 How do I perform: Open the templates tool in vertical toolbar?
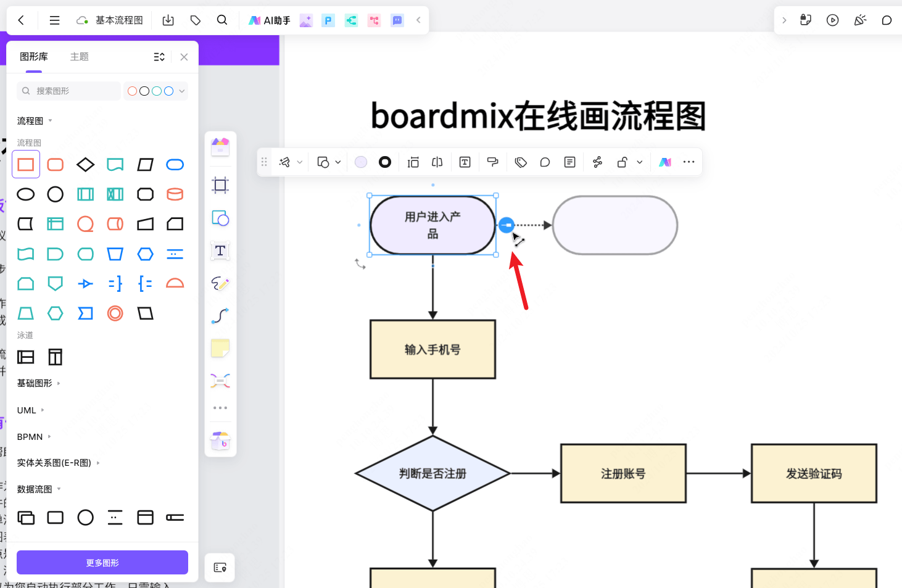pos(220,147)
